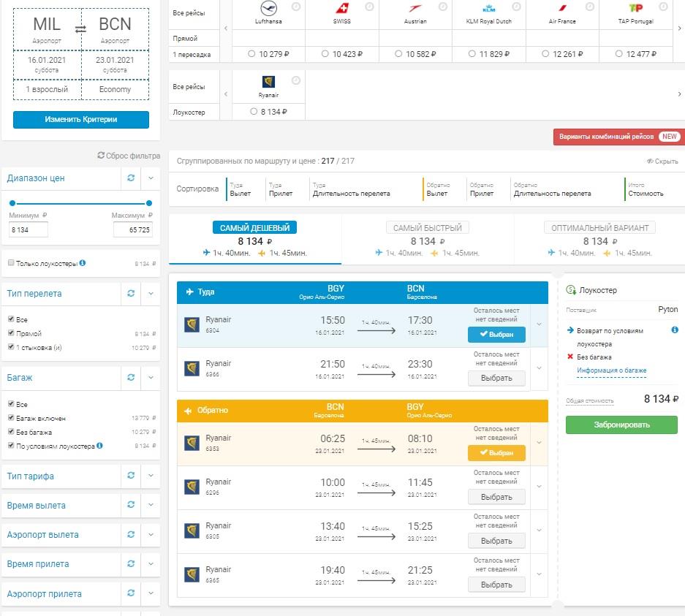
Task: Click the minimum price slider handle
Action: coord(12,203)
